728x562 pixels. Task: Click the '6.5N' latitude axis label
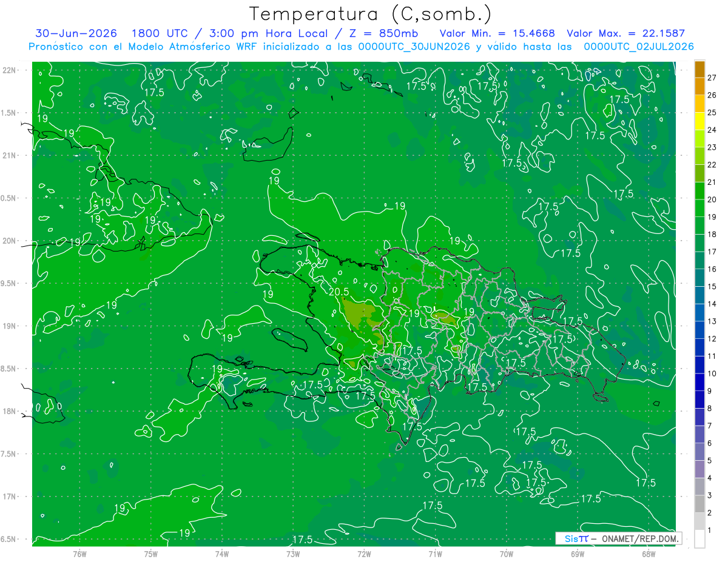pyautogui.click(x=8, y=540)
